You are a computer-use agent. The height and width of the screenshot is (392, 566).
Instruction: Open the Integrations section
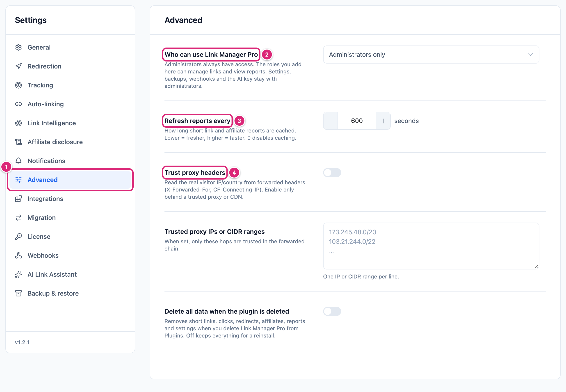(70, 198)
